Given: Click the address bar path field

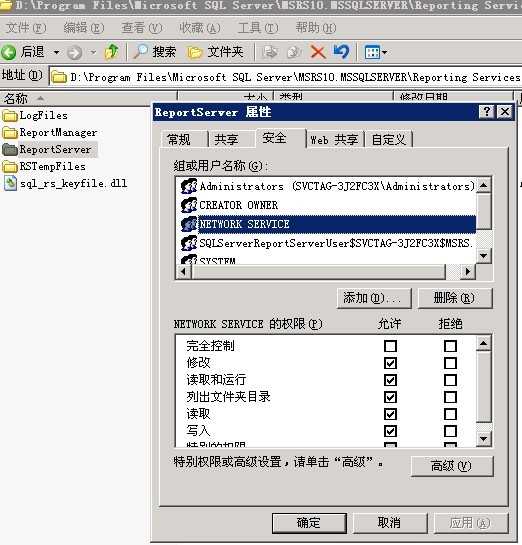Looking at the screenshot, I should (286, 77).
